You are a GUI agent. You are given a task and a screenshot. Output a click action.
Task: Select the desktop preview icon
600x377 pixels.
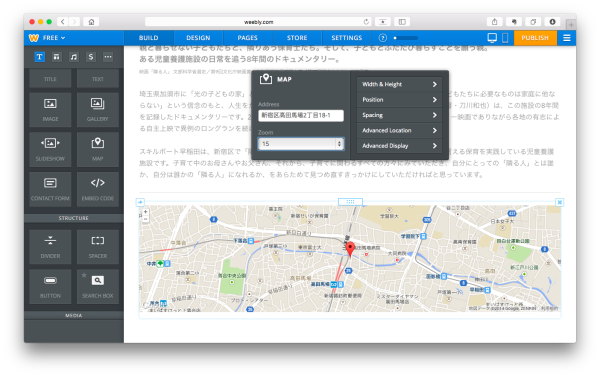(492, 38)
